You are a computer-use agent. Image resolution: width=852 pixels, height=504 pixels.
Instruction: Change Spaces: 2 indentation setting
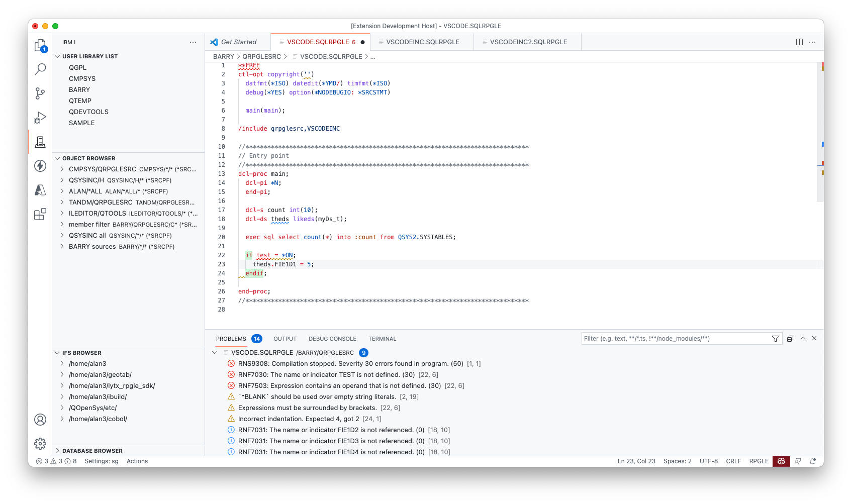[x=677, y=461]
